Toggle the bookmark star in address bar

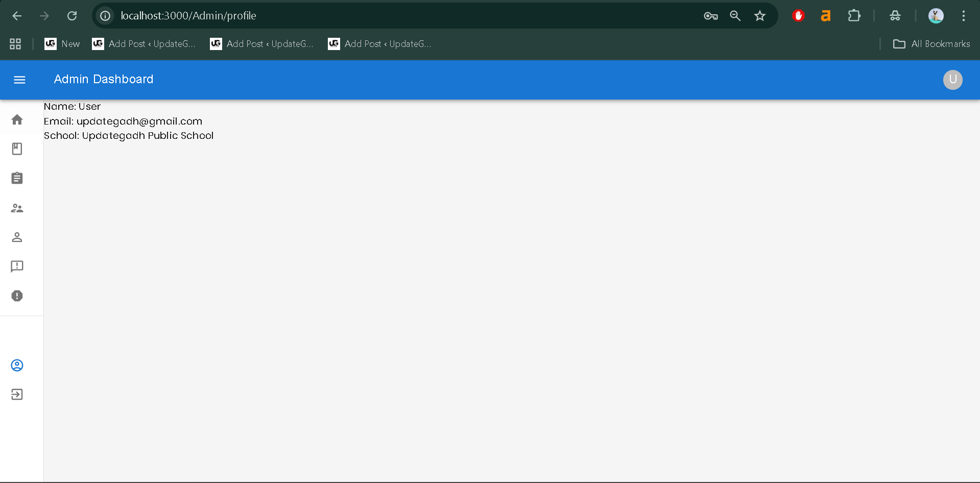pos(760,16)
